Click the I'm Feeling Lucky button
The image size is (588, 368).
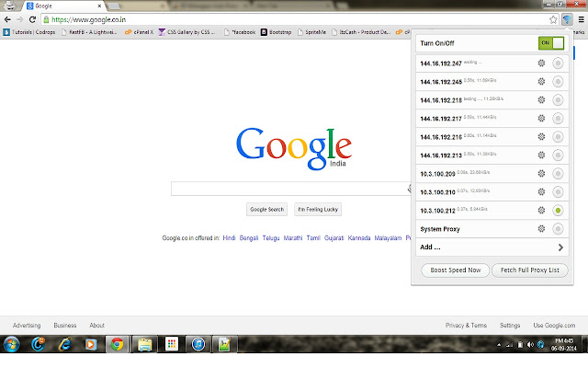(x=318, y=210)
